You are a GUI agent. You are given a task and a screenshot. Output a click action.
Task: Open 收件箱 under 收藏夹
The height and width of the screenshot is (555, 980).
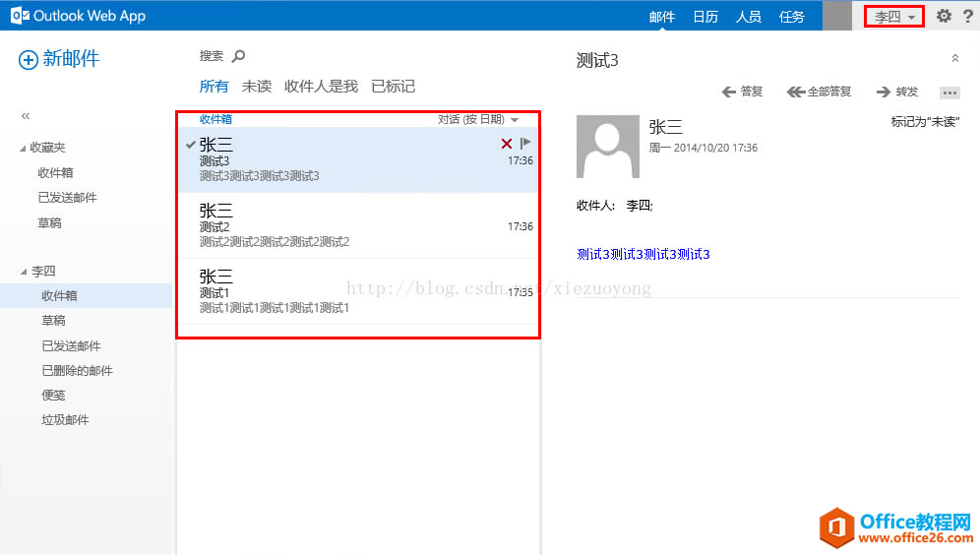pyautogui.click(x=55, y=172)
